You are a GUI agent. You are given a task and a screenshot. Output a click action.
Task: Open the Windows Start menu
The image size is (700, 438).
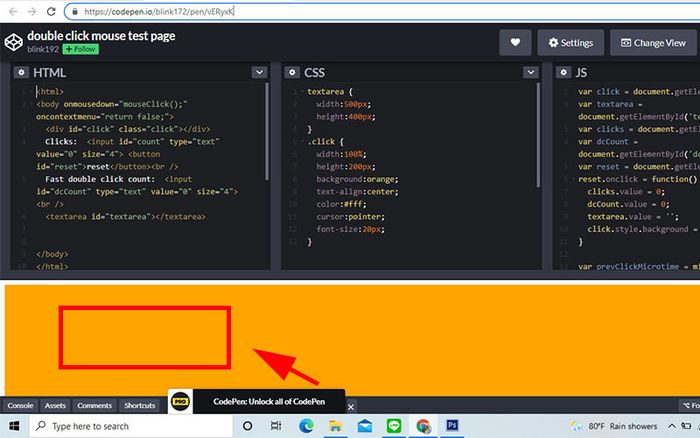(x=14, y=426)
